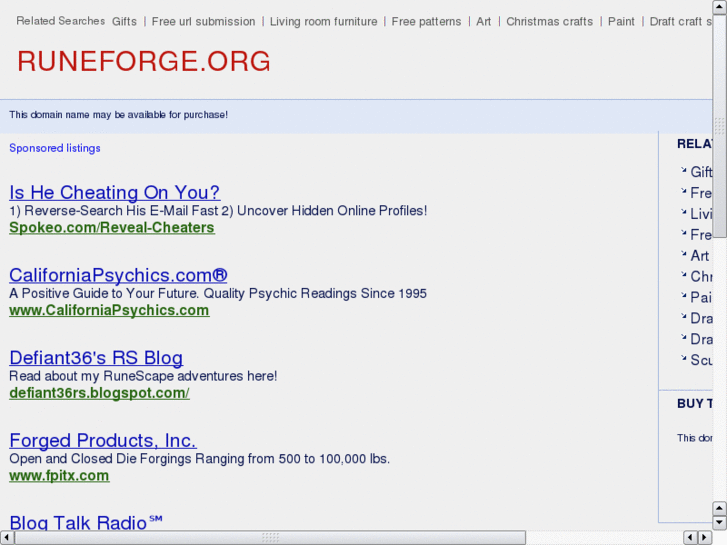Click 'A Positive Guide to Your Future' text
This screenshot has height=545, width=727.
[x=218, y=294]
